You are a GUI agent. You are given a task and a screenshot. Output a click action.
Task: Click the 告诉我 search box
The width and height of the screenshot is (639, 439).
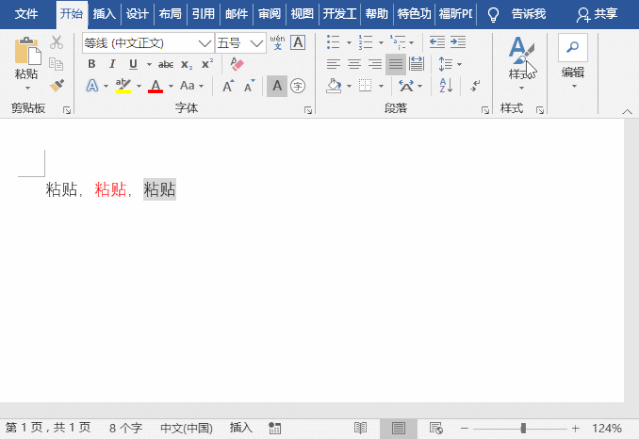(x=528, y=14)
